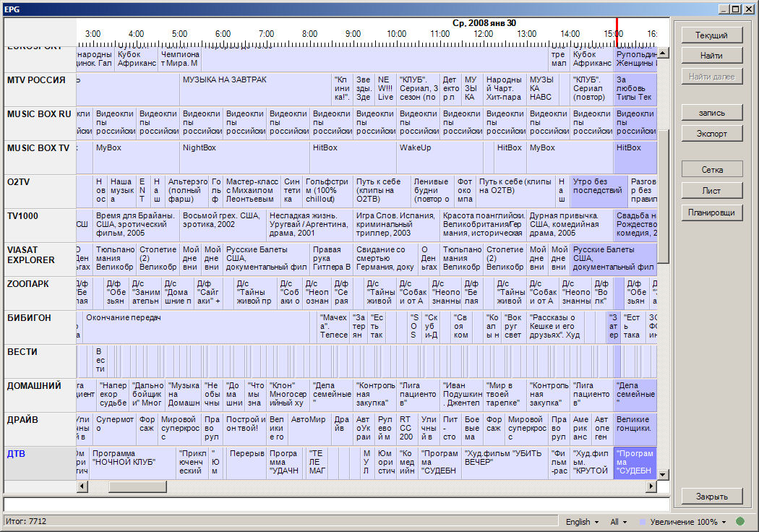Select the Великие гонщики programme
The width and height of the screenshot is (759, 532).
pos(635,429)
